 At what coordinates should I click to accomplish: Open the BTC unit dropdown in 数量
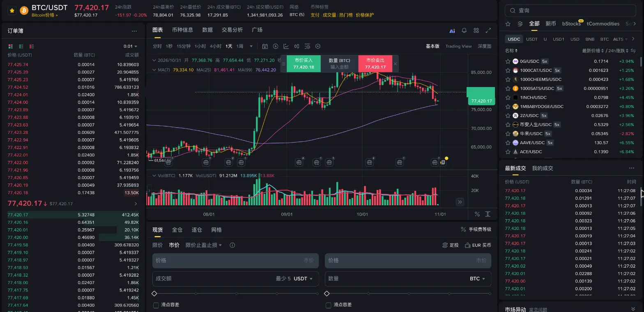[478, 279]
